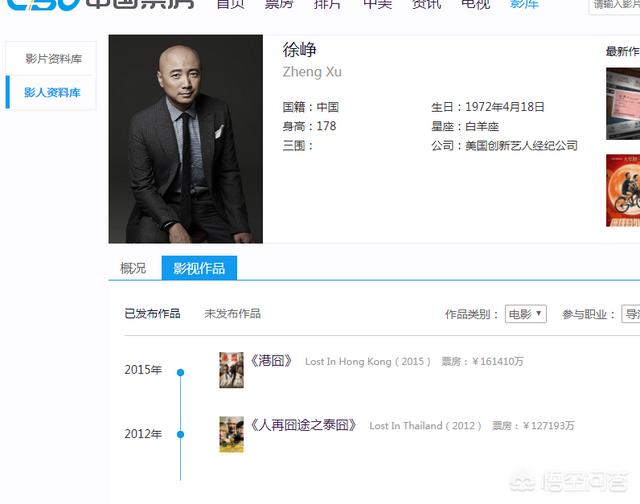Click 徐峥's profile portrait photo

pyautogui.click(x=186, y=139)
